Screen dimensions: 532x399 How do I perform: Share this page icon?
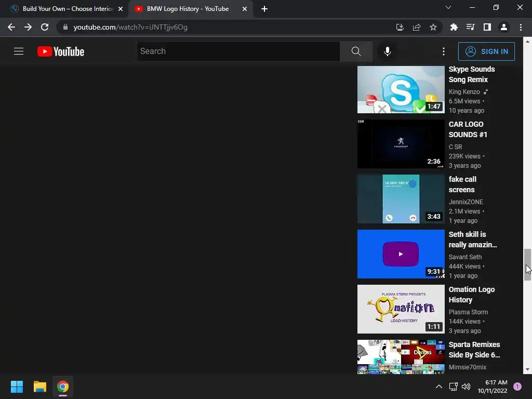[417, 27]
